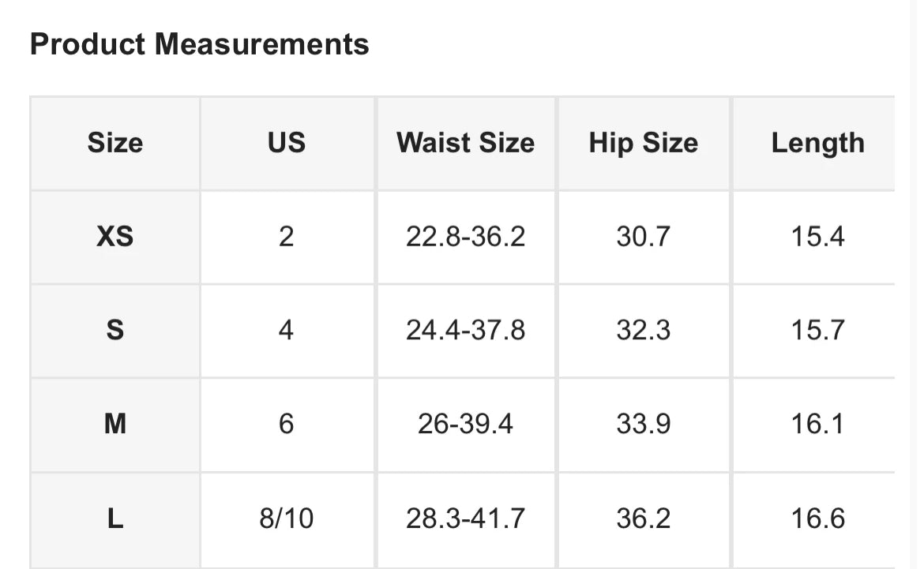Viewport: 924px width, 569px height.
Task: Click the Length column header
Action: point(817,143)
